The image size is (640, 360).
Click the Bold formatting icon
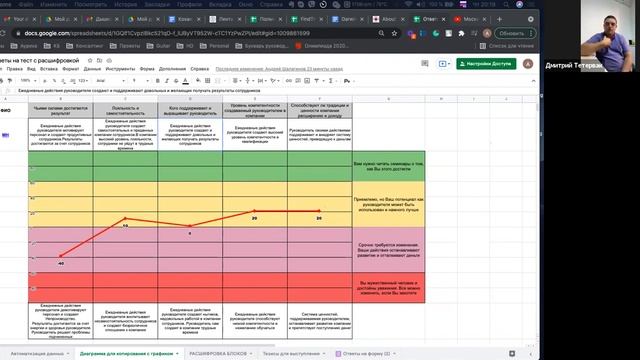(x=158, y=81)
